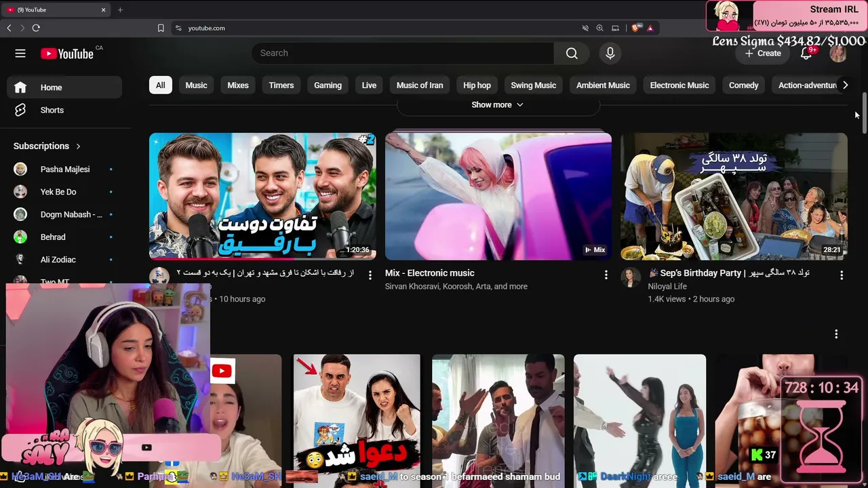Click the YouTube logo
Image resolution: width=868 pixels, height=488 pixels.
pyautogui.click(x=67, y=54)
